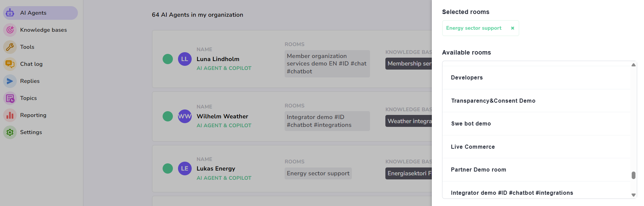This screenshot has width=644, height=206.
Task: Toggle Luna Lindholm's green status indicator
Action: click(168, 59)
